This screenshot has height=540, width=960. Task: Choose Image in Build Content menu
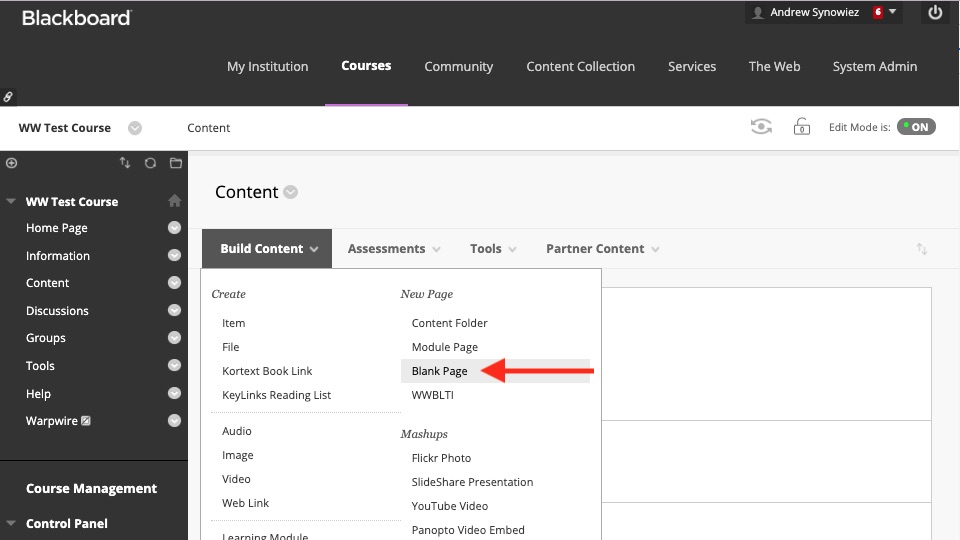(x=238, y=455)
